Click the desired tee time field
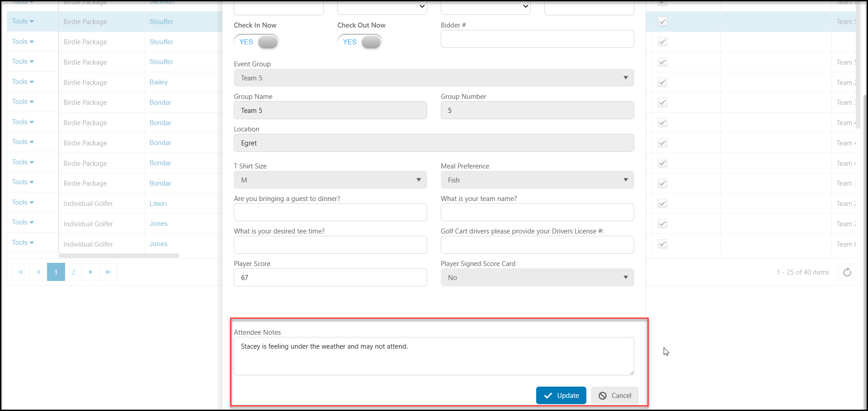The image size is (868, 411). tap(330, 245)
